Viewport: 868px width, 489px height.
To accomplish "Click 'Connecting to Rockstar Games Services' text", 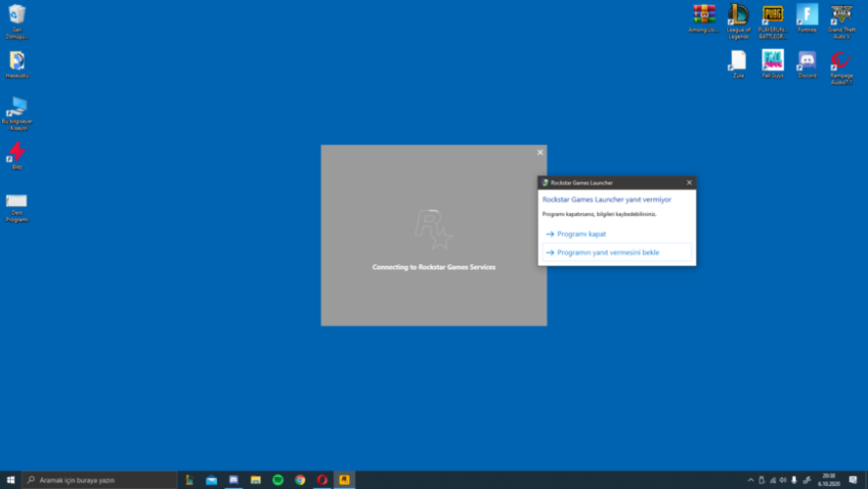I will [434, 267].
